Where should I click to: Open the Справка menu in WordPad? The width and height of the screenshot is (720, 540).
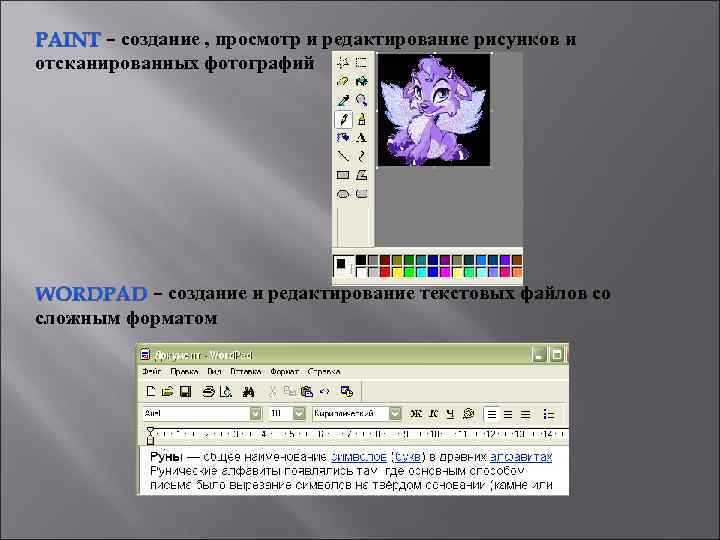tap(324, 371)
